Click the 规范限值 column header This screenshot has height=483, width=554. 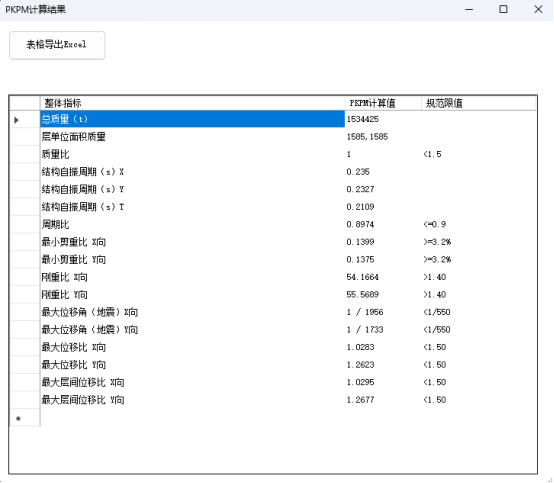coord(479,103)
